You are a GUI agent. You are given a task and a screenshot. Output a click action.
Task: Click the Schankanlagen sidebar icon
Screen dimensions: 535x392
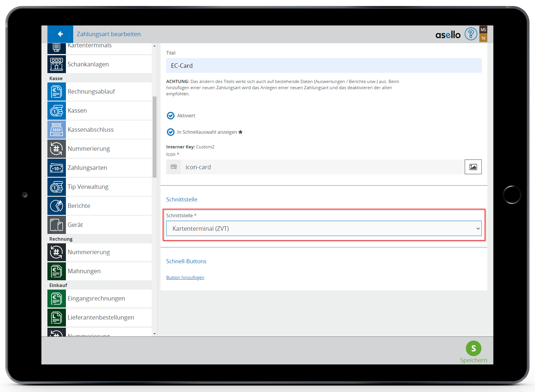coord(56,64)
